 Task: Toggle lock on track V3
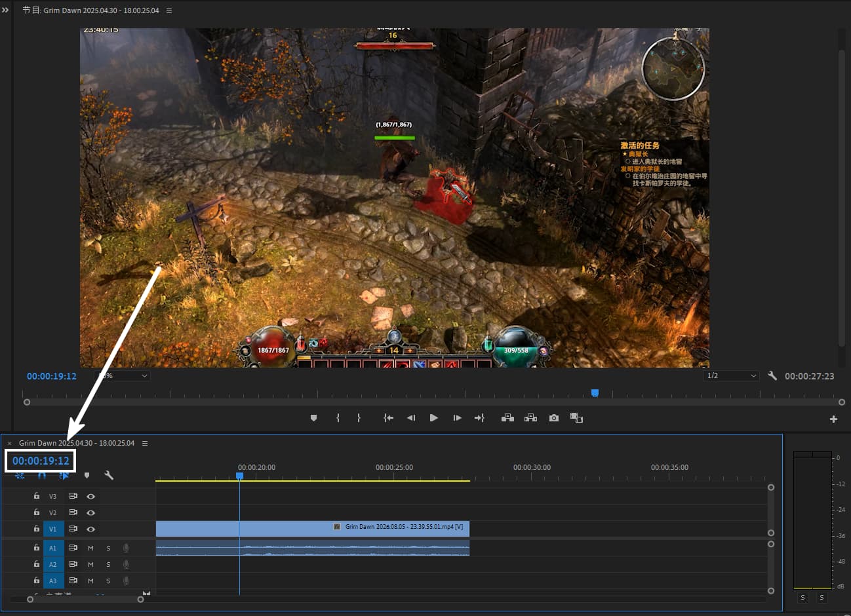37,496
